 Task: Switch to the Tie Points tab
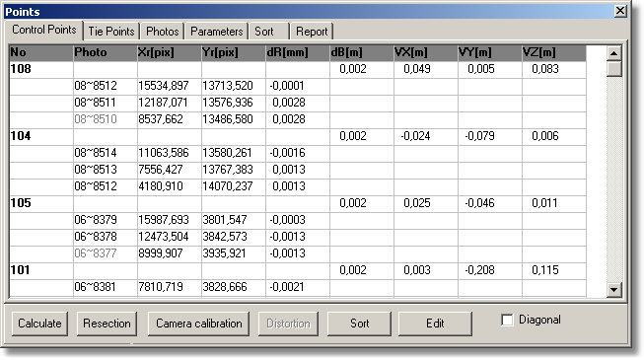(111, 32)
